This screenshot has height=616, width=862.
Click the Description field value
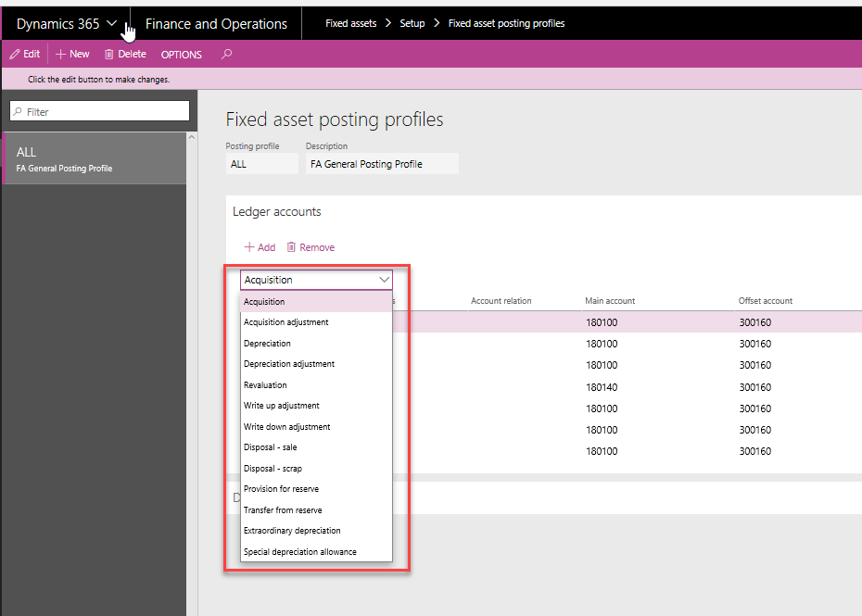382,164
